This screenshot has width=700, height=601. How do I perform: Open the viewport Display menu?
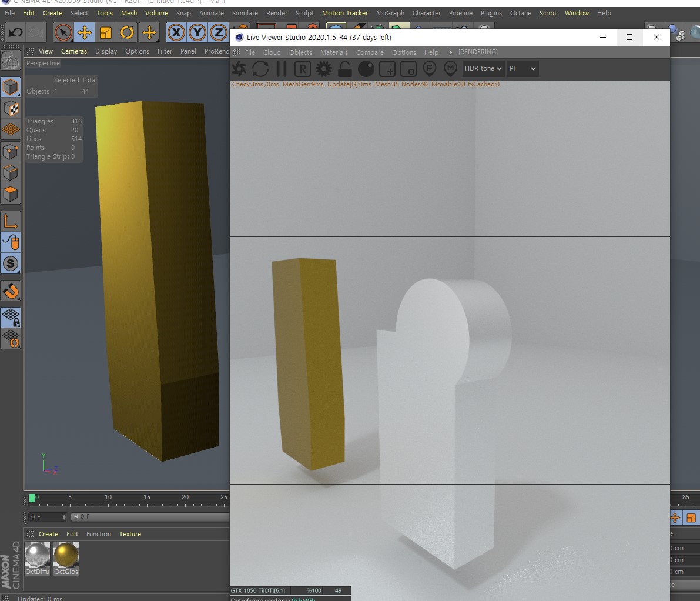(x=106, y=51)
